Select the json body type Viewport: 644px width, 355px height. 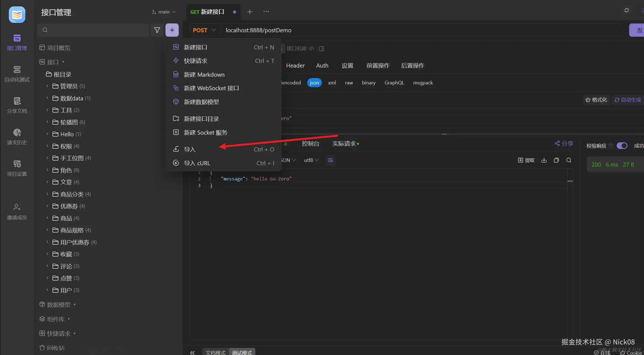point(314,83)
